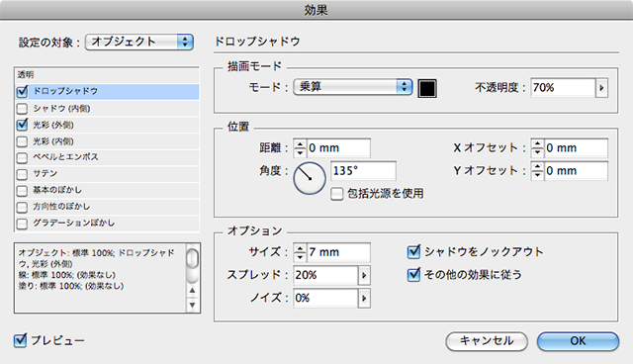Click the 角度 field showing 135°

pos(363,171)
